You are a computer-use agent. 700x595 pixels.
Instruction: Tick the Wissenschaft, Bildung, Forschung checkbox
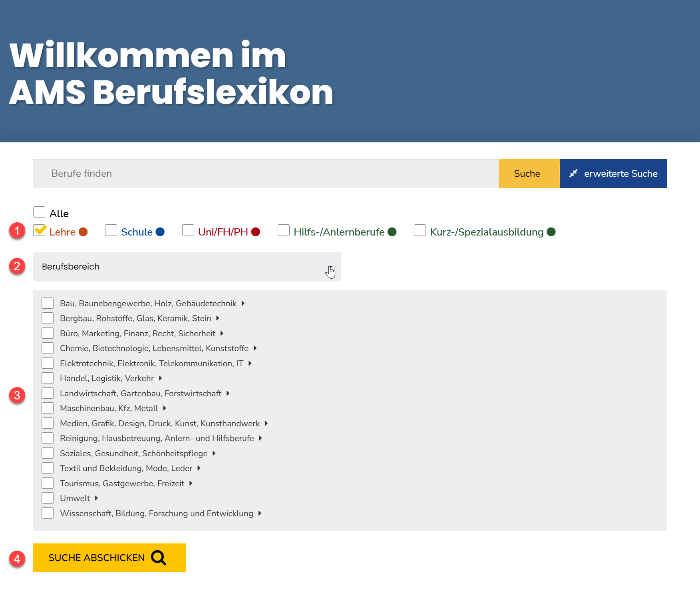(x=48, y=513)
